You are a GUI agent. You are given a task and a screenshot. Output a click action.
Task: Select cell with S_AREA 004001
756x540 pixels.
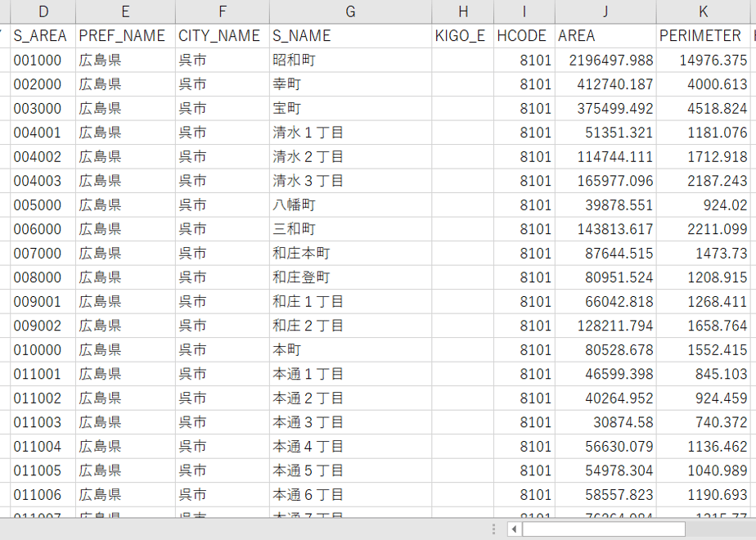point(43,133)
